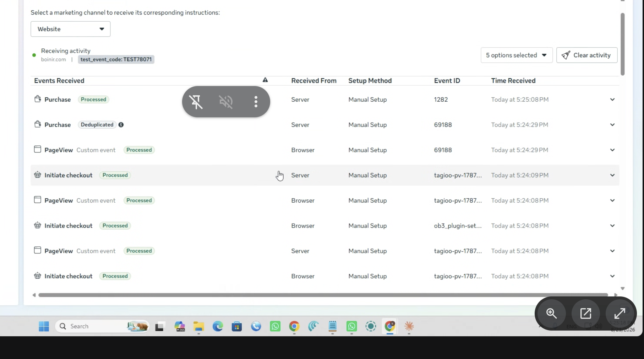Click the warning triangle icon in table header
The height and width of the screenshot is (359, 644).
coord(265,80)
